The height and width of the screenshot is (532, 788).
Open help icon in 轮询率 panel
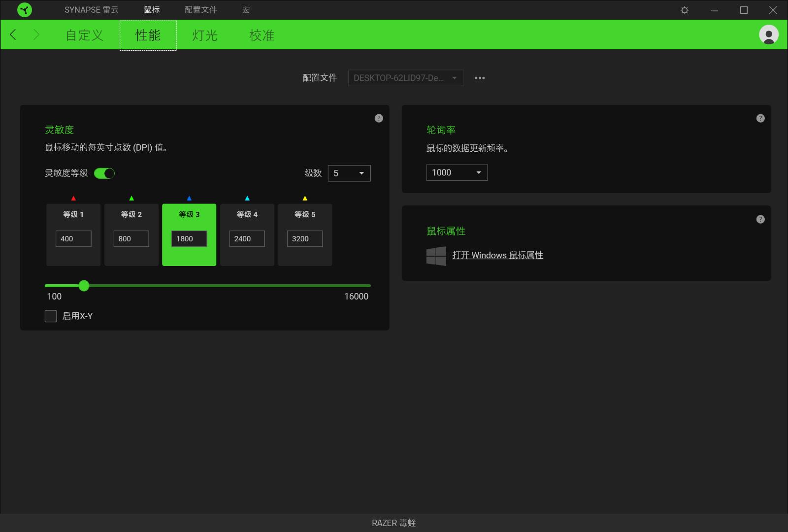pos(760,119)
